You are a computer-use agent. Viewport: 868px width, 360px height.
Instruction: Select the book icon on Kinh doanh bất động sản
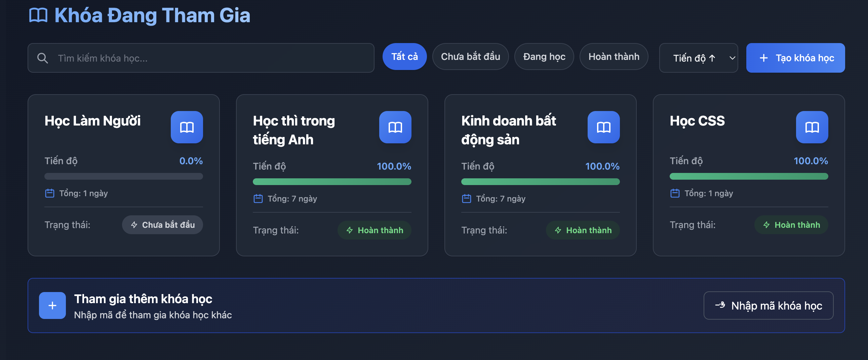point(604,128)
